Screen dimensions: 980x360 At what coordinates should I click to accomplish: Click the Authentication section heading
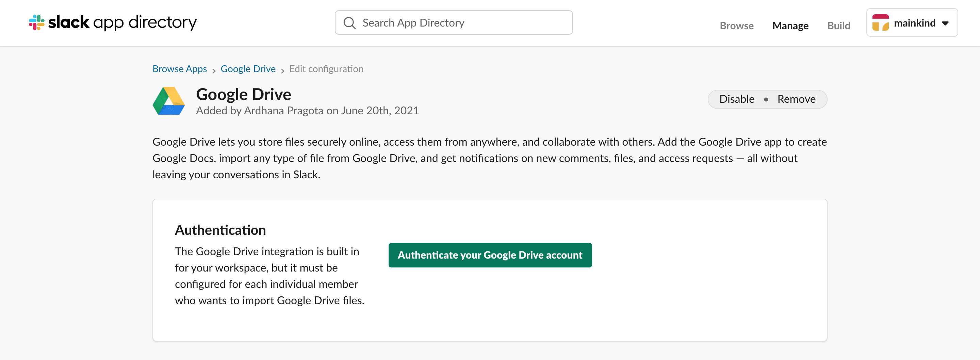220,230
